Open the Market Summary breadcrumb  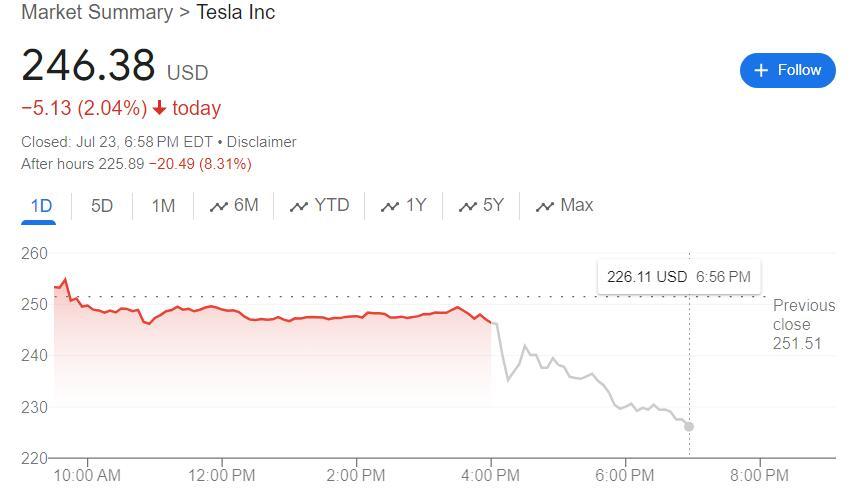96,13
